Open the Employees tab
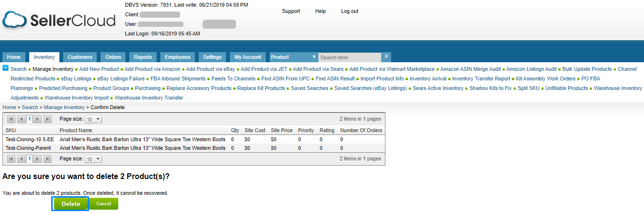Viewport: 644px width, 213px height. (x=178, y=57)
